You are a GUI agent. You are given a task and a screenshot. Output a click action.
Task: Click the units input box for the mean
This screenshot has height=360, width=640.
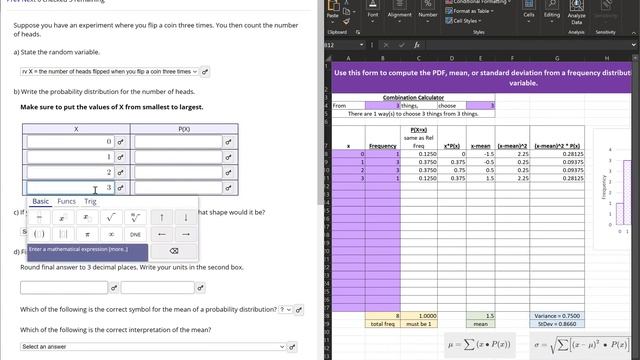[158, 287]
